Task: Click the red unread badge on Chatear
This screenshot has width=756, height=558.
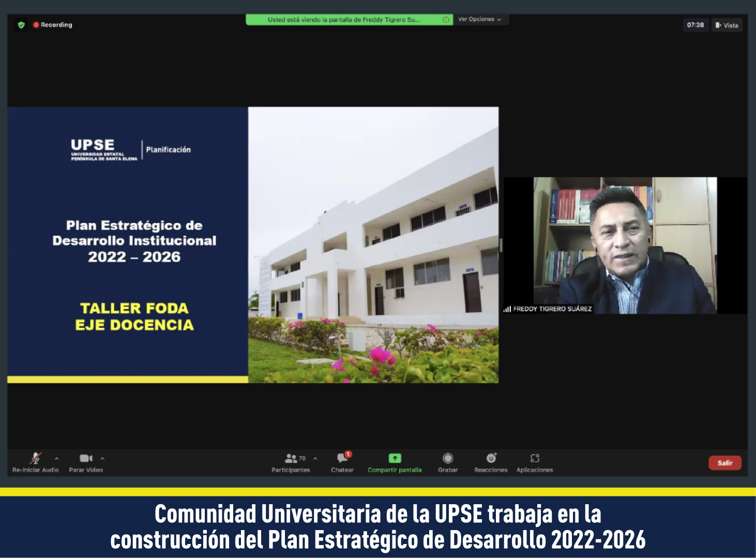Action: coord(349,454)
